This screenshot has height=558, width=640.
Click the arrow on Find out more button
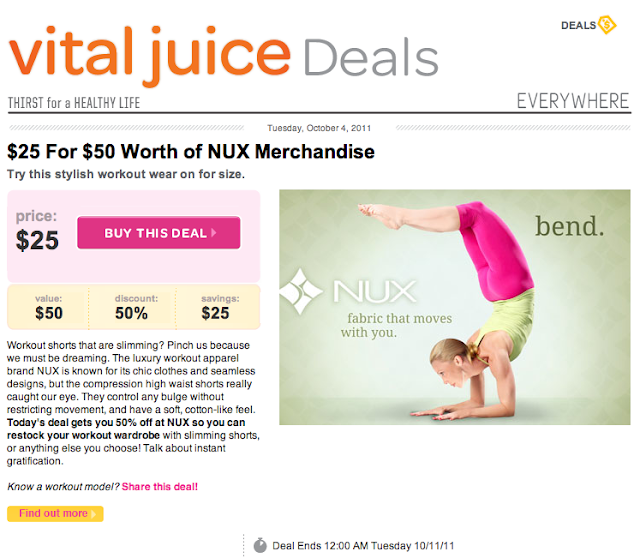point(93,514)
